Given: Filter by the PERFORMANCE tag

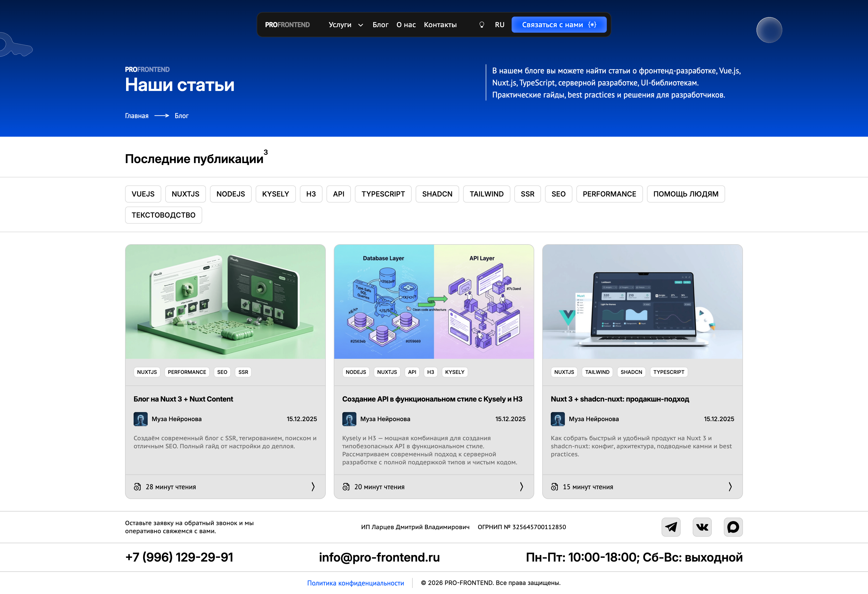Looking at the screenshot, I should (x=609, y=194).
